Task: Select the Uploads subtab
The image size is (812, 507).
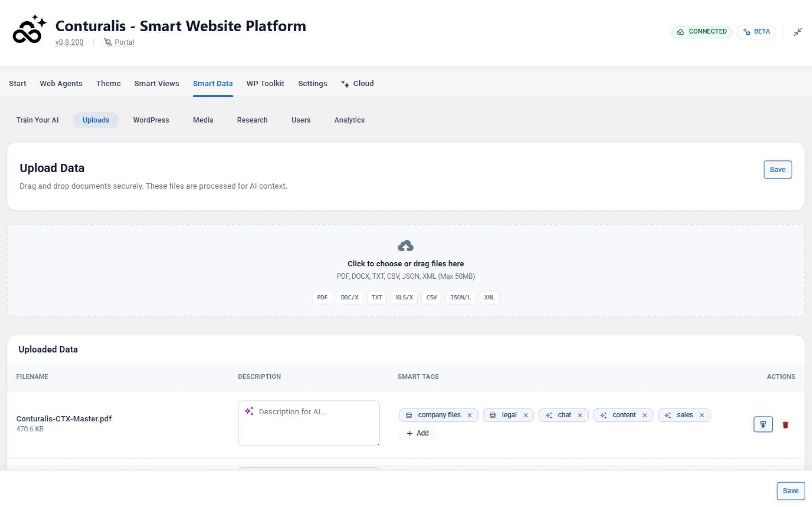Action: [x=96, y=120]
